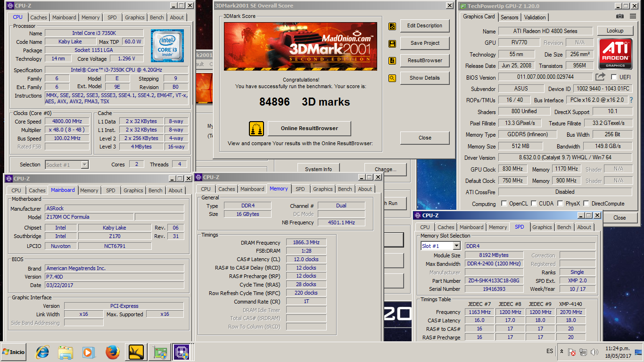The image size is (644, 362).
Task: Click the yellow Online ResultBrowser icon
Action: pos(256,128)
